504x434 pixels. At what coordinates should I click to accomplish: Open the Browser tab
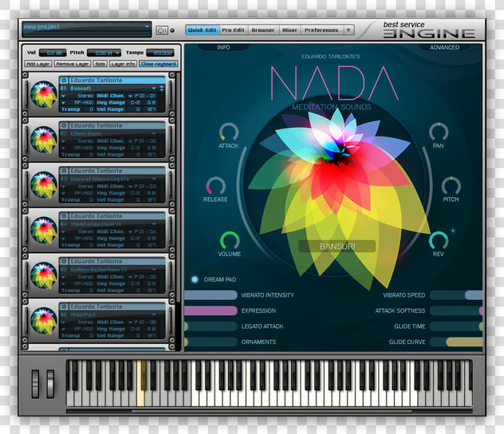[263, 30]
